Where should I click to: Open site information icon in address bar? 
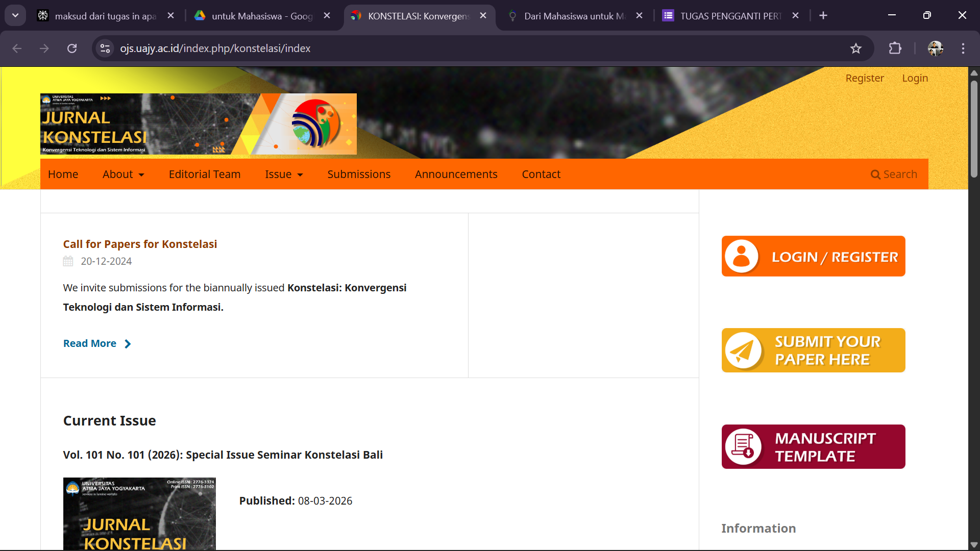(x=105, y=48)
